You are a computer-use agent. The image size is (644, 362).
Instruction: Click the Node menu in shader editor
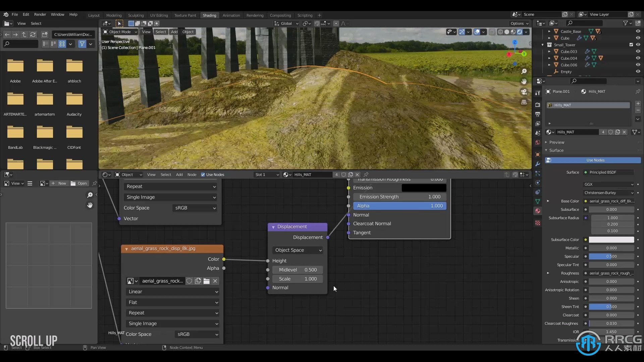(192, 175)
